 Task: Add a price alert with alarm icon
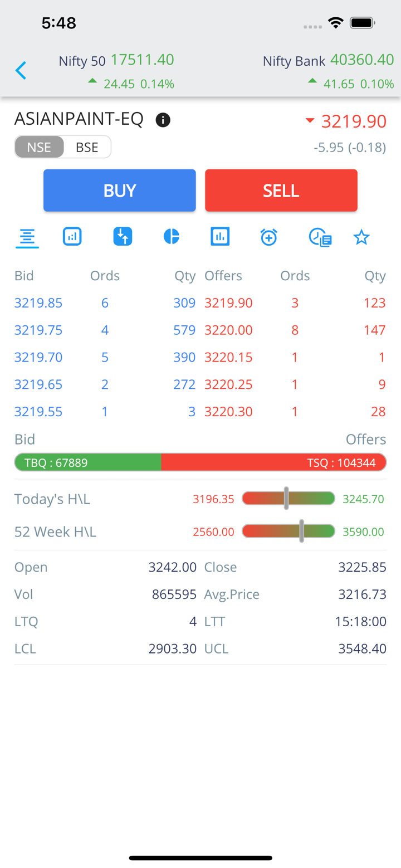pyautogui.click(x=269, y=237)
